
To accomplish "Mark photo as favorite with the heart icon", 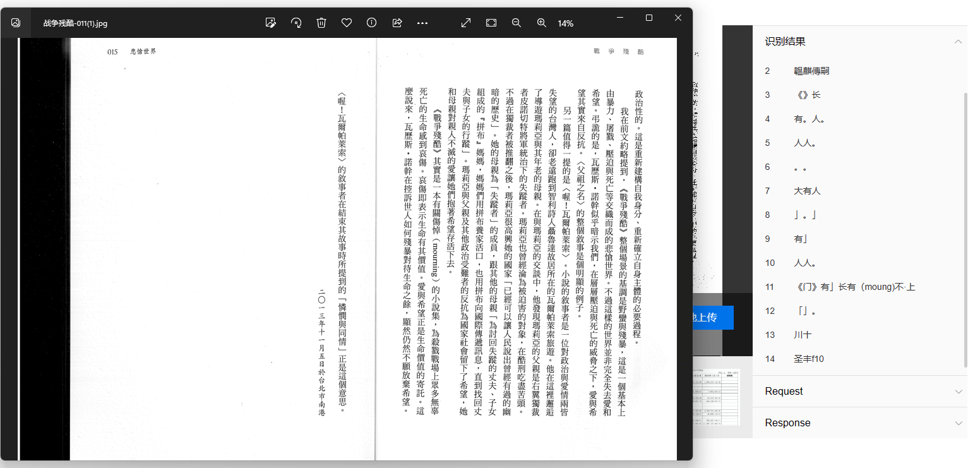I will (347, 23).
